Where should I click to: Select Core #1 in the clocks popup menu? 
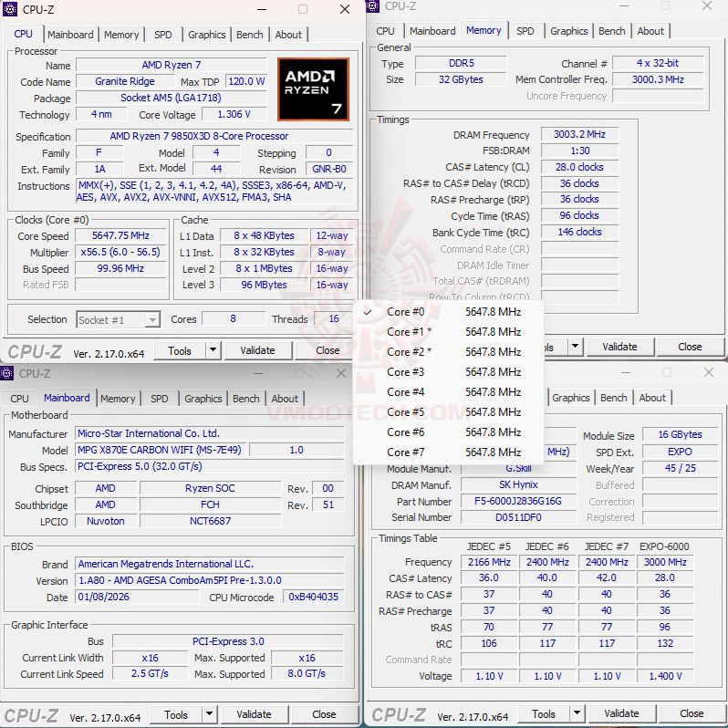click(448, 332)
